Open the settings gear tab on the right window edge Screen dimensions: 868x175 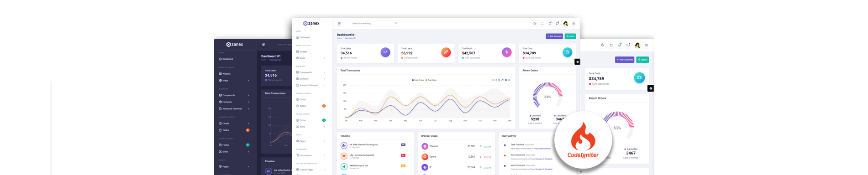tap(651, 88)
